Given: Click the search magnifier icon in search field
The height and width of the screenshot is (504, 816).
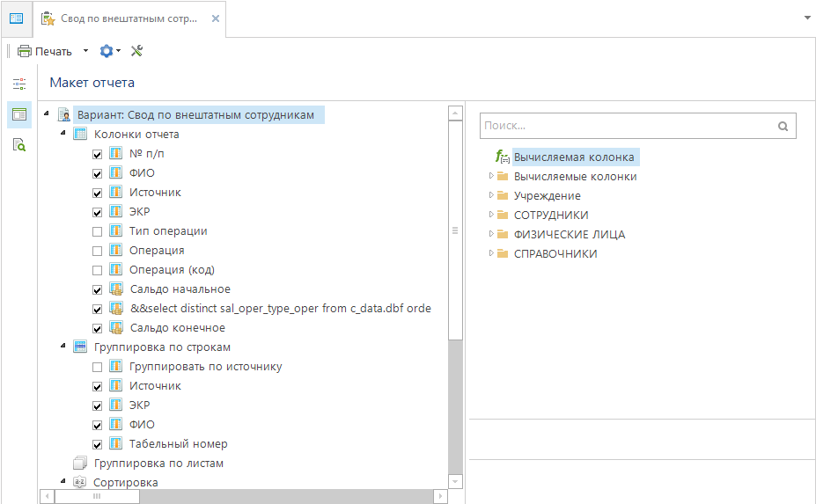Looking at the screenshot, I should 783,126.
